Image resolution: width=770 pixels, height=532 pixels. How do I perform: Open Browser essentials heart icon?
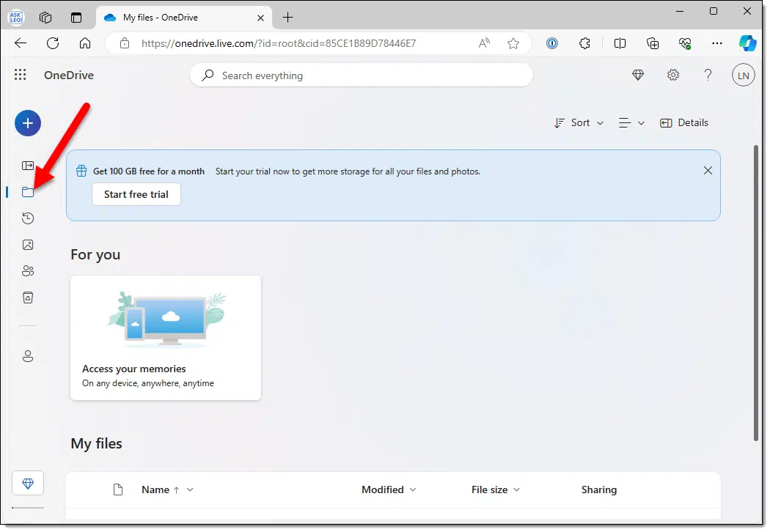click(x=684, y=43)
